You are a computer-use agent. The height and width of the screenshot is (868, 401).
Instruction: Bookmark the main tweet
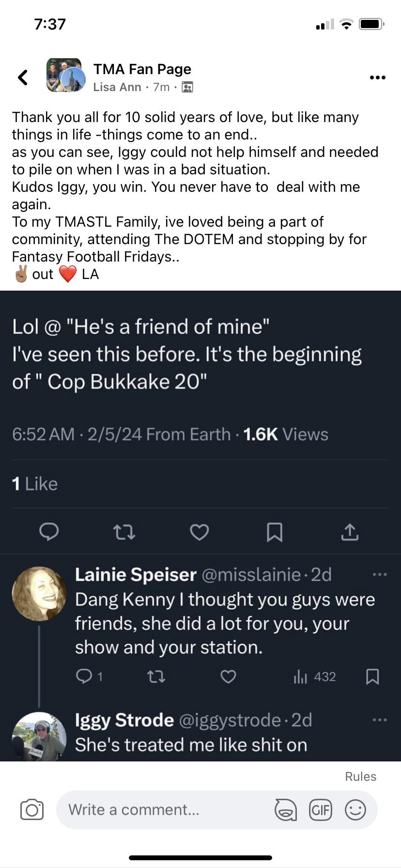(x=275, y=532)
